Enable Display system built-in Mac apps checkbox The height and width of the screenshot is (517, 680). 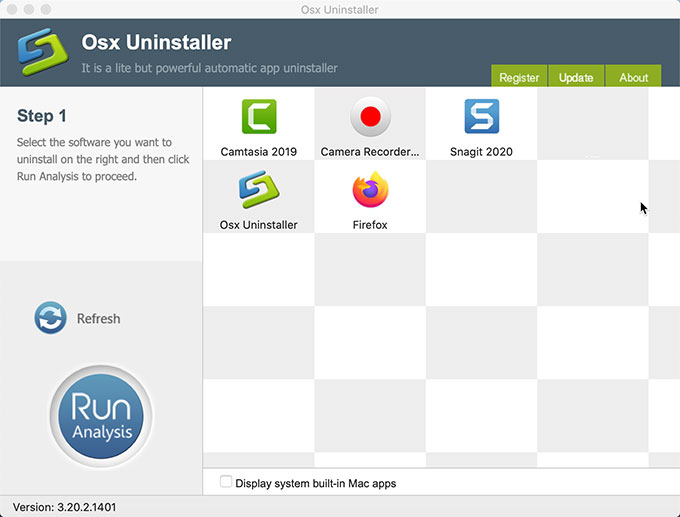pyautogui.click(x=226, y=481)
